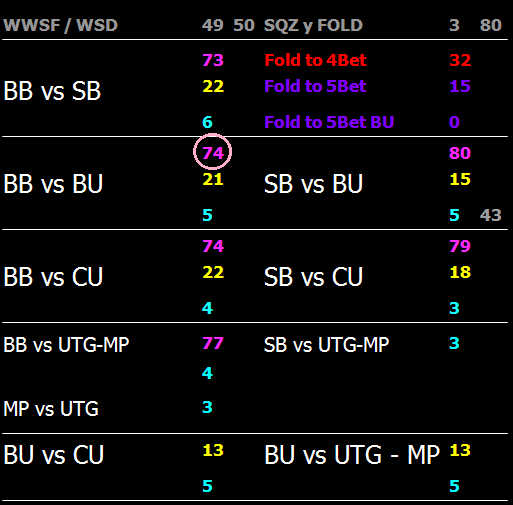Select the MP vs UTG label
The height and width of the screenshot is (505, 513).
tap(51, 409)
